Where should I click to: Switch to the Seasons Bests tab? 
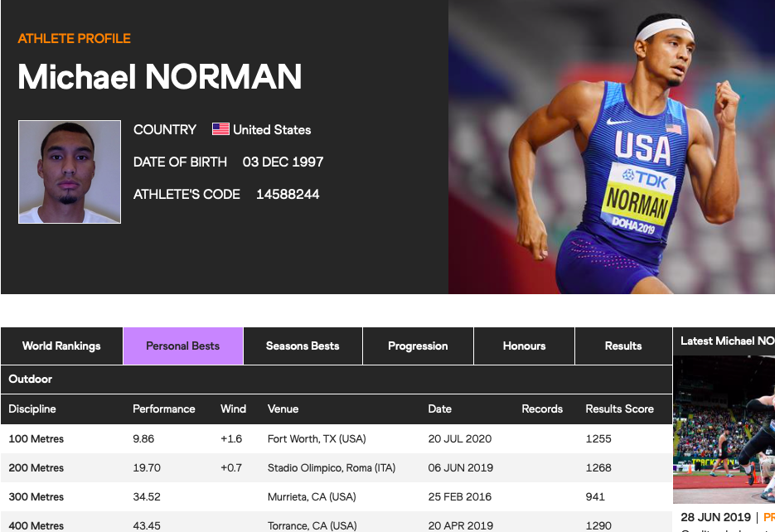[303, 346]
